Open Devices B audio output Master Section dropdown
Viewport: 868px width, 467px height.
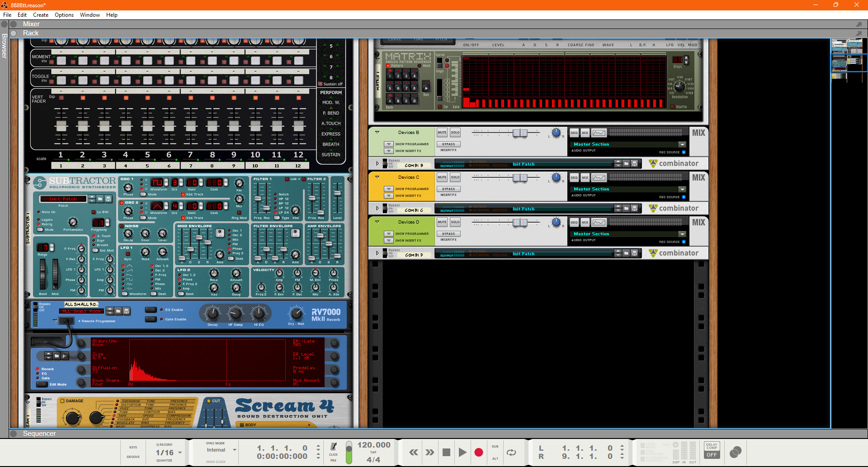(x=682, y=144)
